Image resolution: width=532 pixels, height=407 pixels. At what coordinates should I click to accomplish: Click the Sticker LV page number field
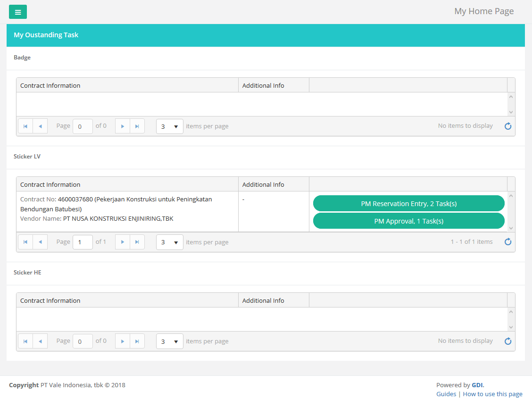pyautogui.click(x=83, y=242)
